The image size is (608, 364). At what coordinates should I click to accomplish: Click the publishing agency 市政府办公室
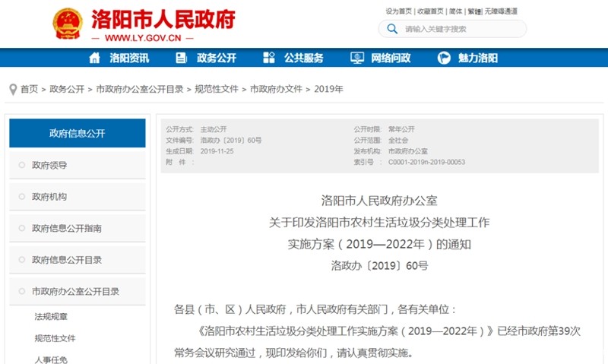pyautogui.click(x=408, y=151)
